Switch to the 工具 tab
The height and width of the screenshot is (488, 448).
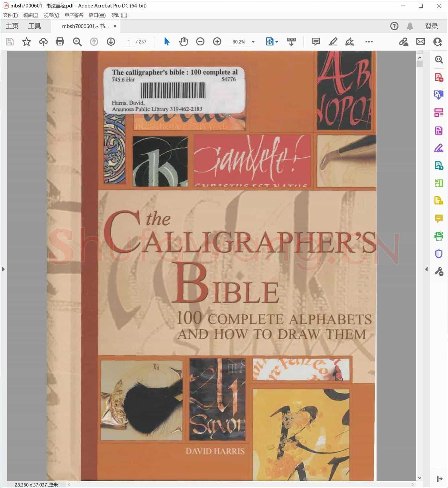[34, 26]
